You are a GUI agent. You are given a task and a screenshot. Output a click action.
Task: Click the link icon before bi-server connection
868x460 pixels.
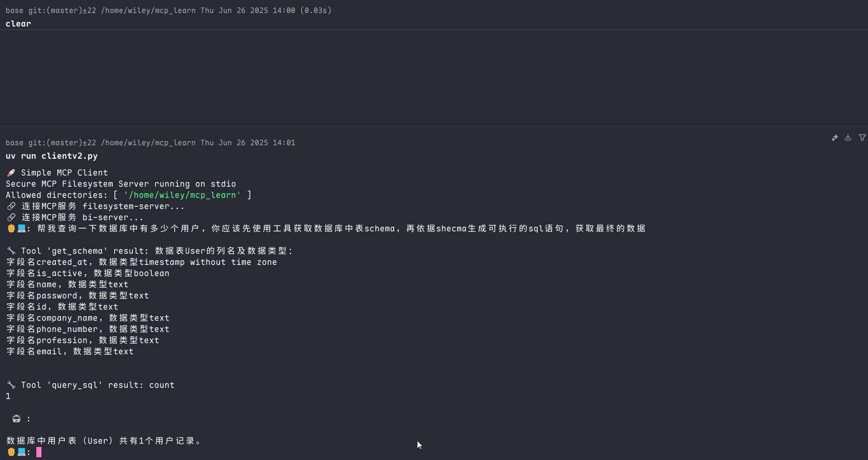click(11, 217)
